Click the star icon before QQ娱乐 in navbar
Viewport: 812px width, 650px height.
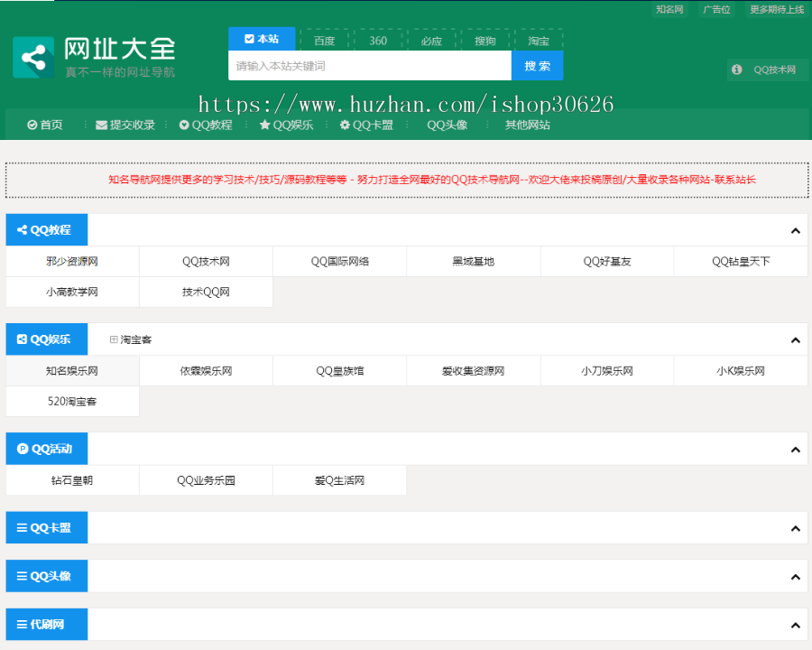pyautogui.click(x=264, y=125)
